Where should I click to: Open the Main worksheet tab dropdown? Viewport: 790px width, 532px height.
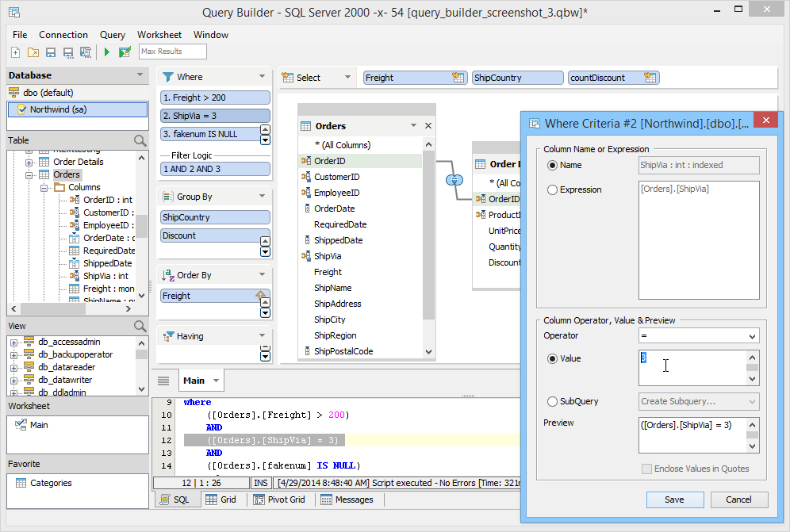(x=217, y=381)
